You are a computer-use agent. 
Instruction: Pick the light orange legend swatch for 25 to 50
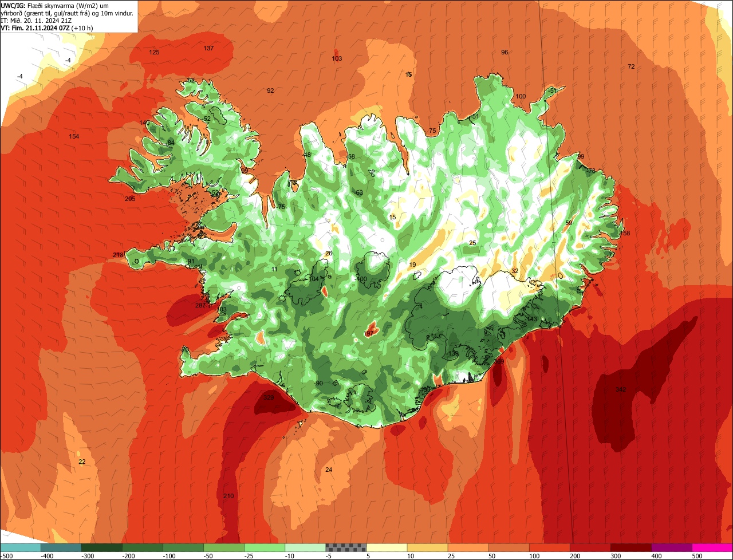pyautogui.click(x=468, y=547)
